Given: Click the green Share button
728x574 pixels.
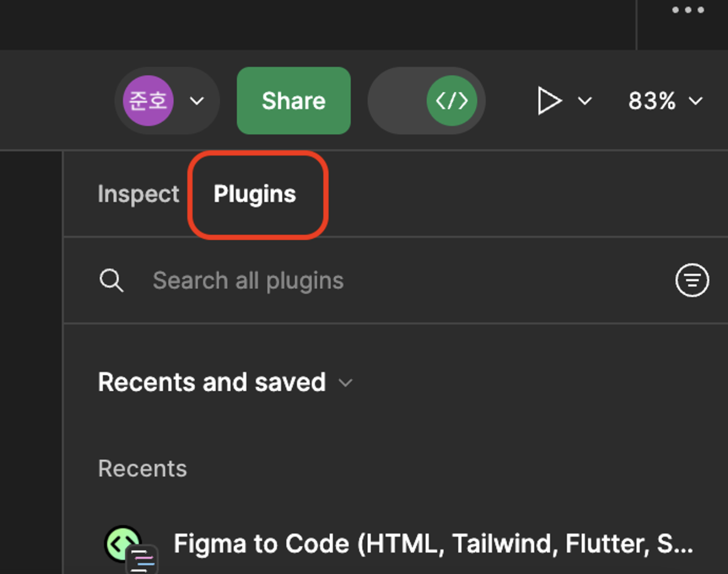Looking at the screenshot, I should [294, 101].
